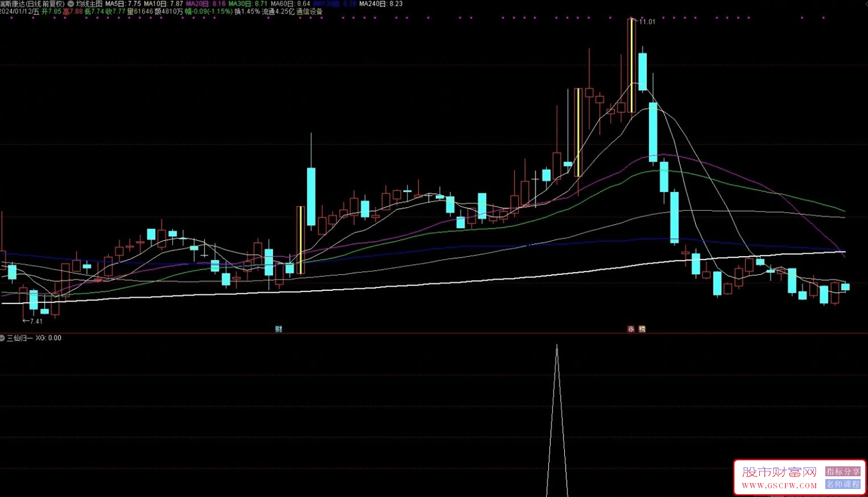
Task: Click the turnover value 额4810万
Action: coord(168,11)
